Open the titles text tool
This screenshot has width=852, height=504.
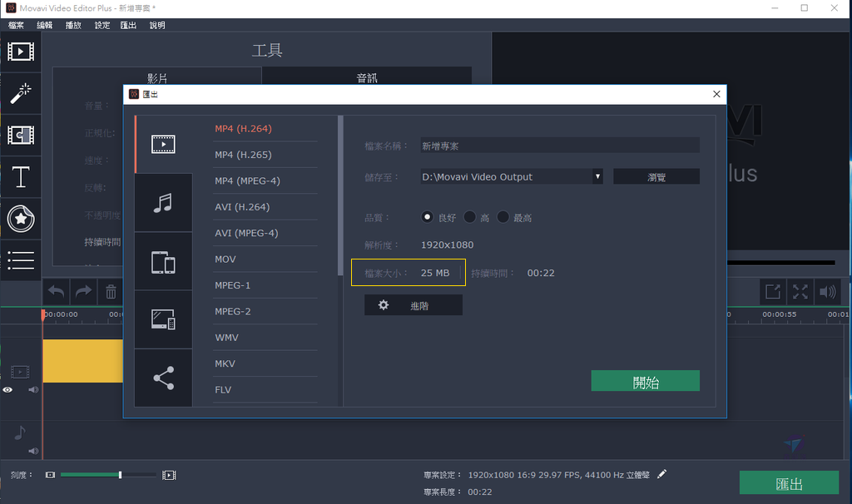(x=21, y=177)
